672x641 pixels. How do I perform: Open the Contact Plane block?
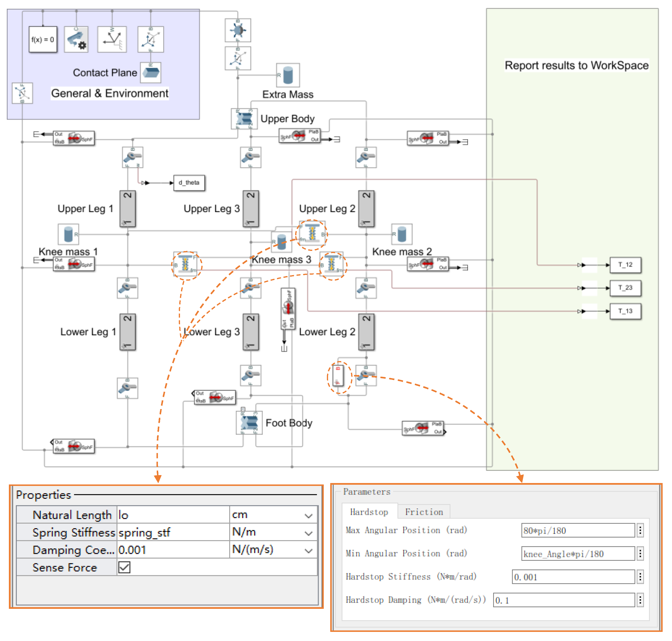(151, 73)
